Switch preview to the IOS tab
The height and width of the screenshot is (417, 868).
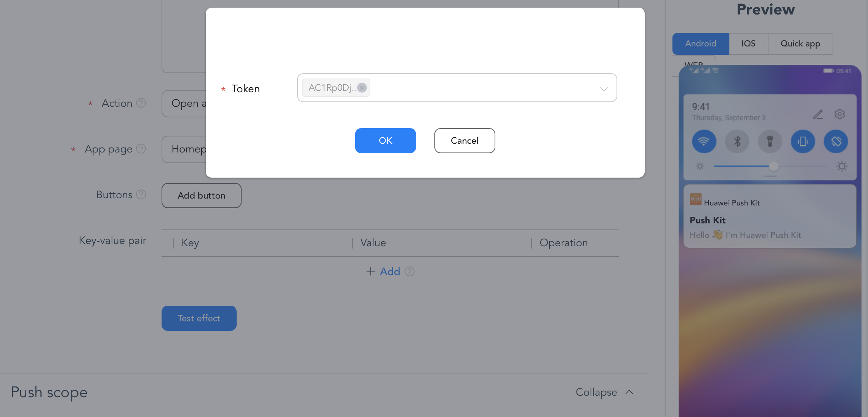click(x=748, y=43)
